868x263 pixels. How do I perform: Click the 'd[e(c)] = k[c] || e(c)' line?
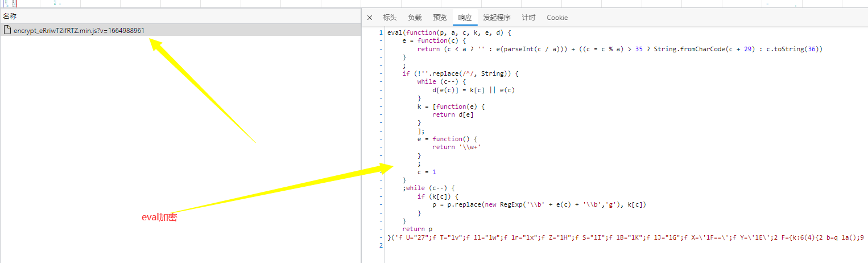coord(473,90)
